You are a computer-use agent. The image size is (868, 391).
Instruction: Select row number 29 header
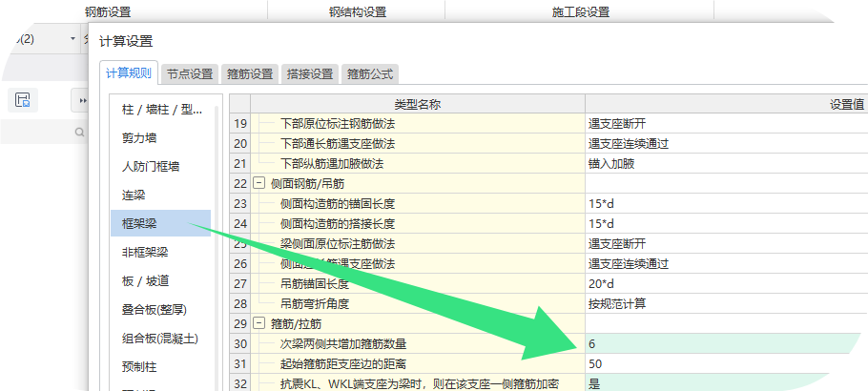[240, 323]
